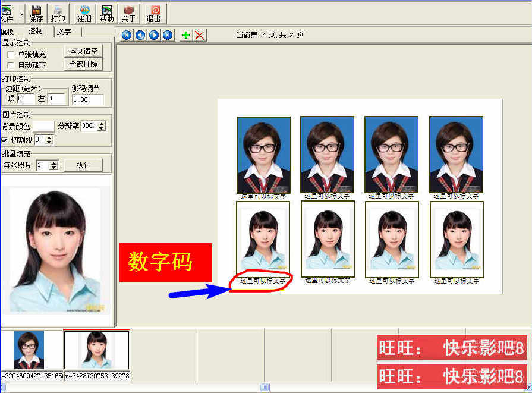Enable the 单张填充 checkbox

click(11, 55)
